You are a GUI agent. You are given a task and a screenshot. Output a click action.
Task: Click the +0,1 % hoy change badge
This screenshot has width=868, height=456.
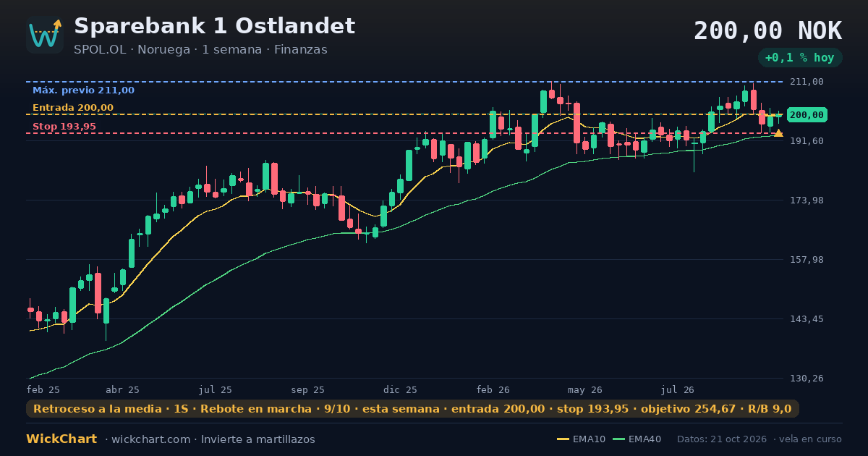(800, 58)
